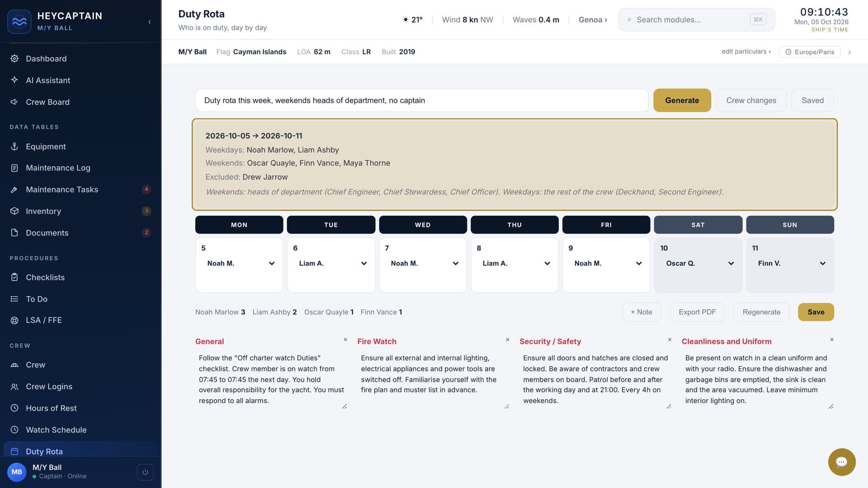Open the Crew Board megaphone icon
Image resolution: width=868 pixels, height=488 pixels.
pos(15,102)
